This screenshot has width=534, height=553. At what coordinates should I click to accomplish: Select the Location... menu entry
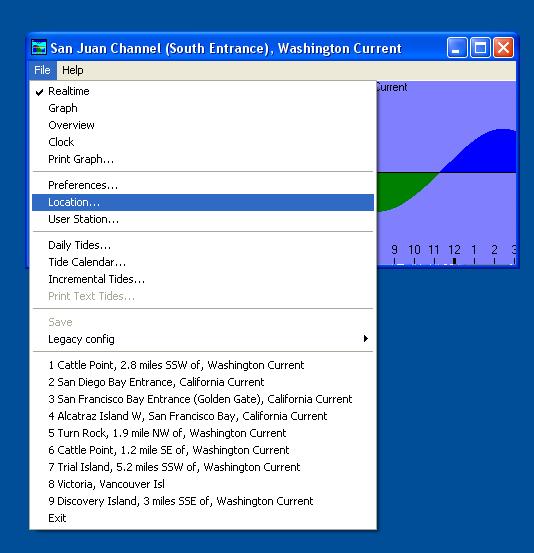(x=203, y=202)
